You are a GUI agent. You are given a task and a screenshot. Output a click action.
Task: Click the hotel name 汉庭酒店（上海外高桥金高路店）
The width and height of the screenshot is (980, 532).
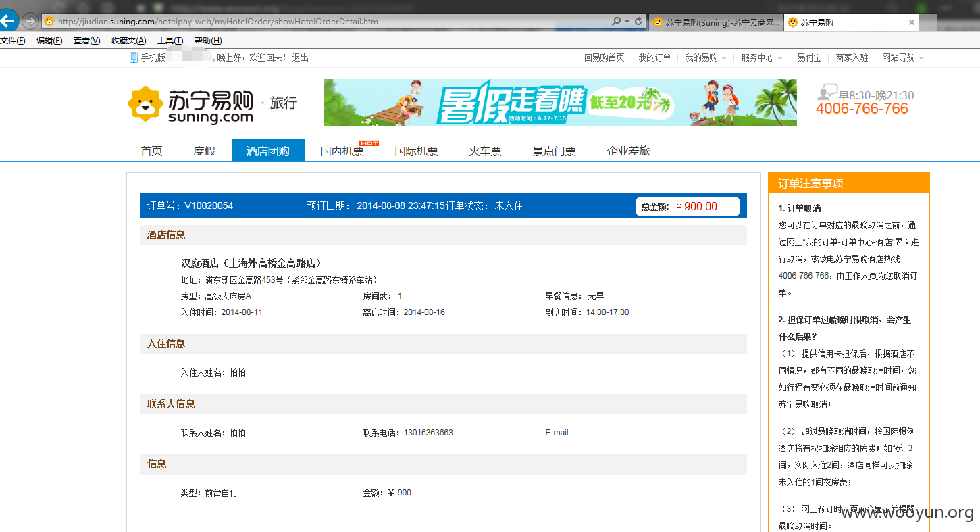click(251, 263)
